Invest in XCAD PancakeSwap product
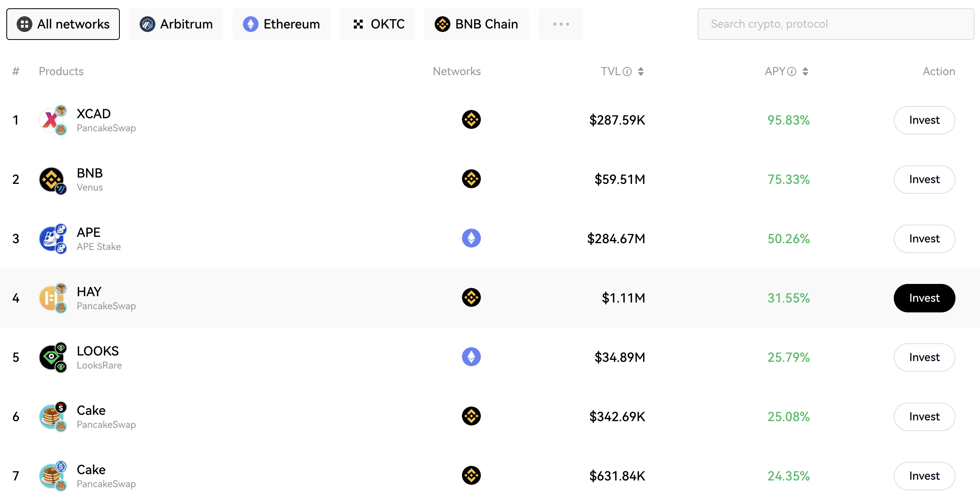This screenshot has width=980, height=503. coord(925,120)
